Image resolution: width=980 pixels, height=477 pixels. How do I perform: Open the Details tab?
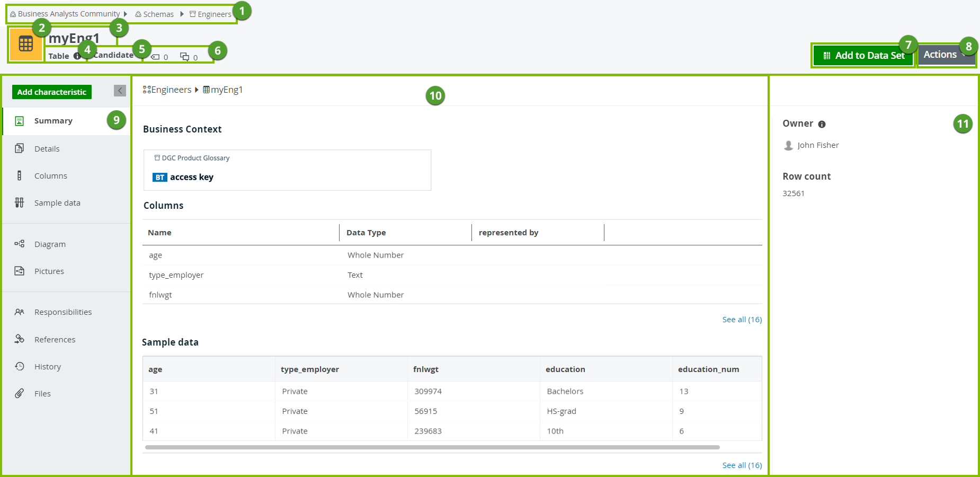point(47,149)
